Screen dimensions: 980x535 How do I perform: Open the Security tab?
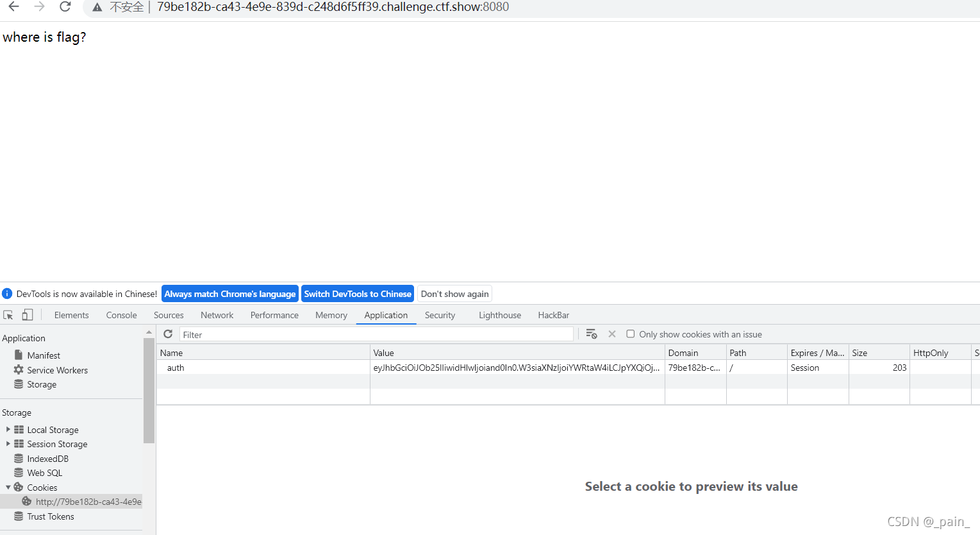[440, 315]
